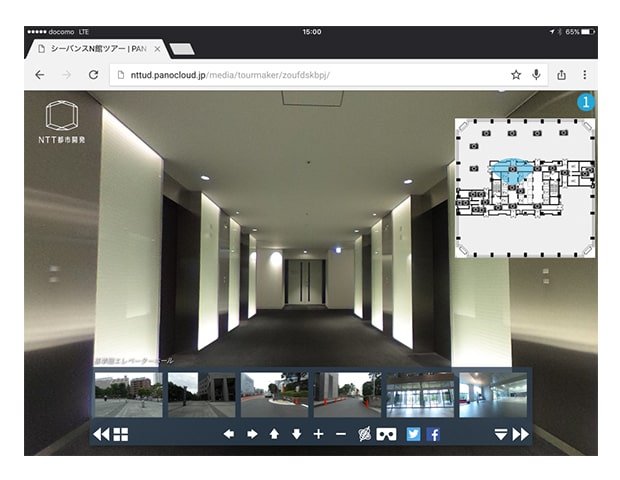Open the glass entrance lobby thumbnail
The height and width of the screenshot is (480, 620).
420,394
